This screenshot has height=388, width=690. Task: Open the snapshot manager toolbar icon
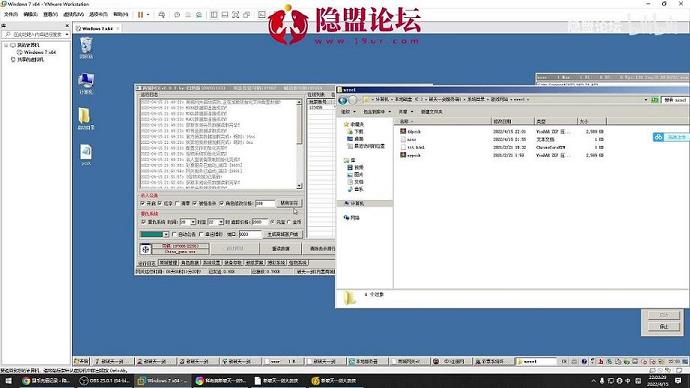199,15
